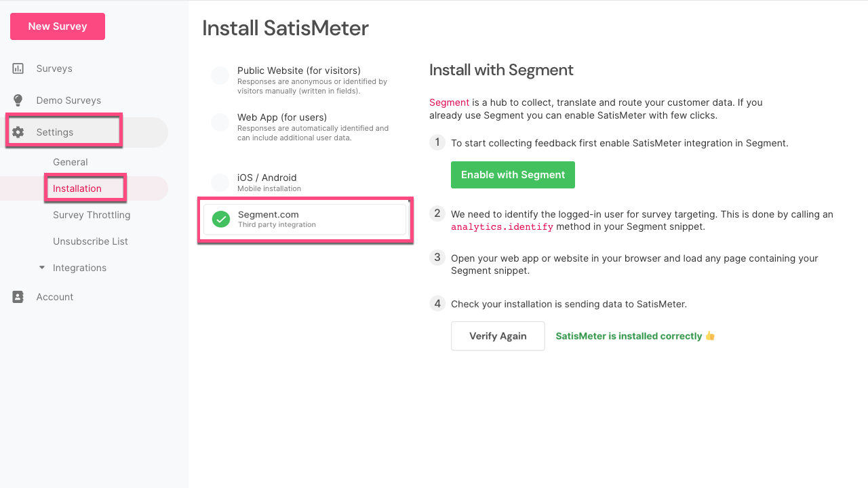Click the Demo Surveys lightbulb icon

click(x=18, y=100)
